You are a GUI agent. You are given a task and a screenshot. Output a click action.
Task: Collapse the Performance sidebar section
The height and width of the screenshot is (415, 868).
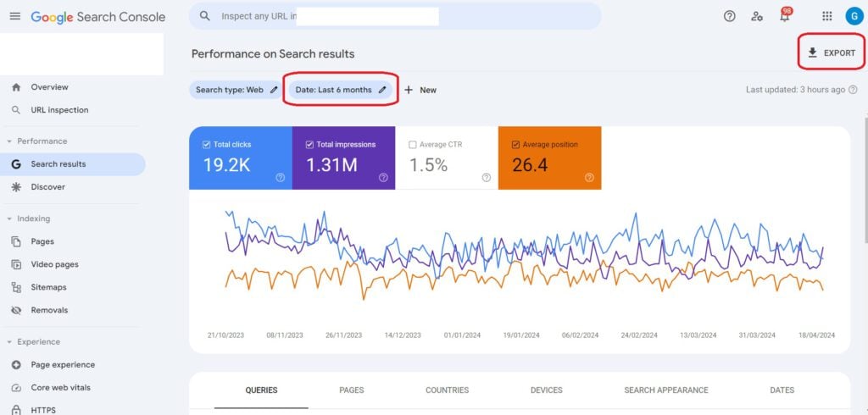[x=9, y=141]
